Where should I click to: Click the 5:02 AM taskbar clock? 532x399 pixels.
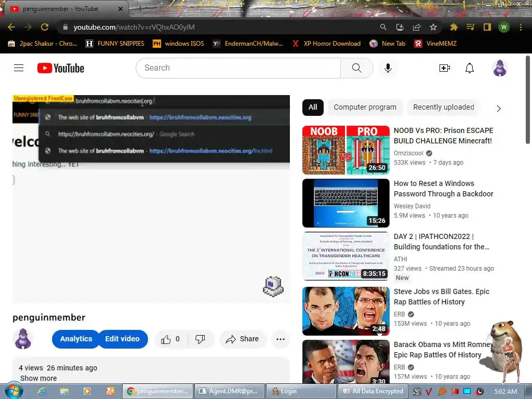click(506, 392)
